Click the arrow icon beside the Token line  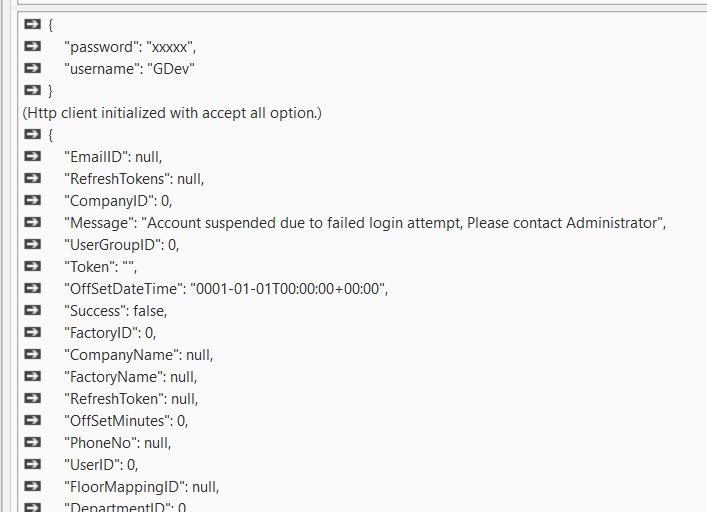tap(32, 266)
